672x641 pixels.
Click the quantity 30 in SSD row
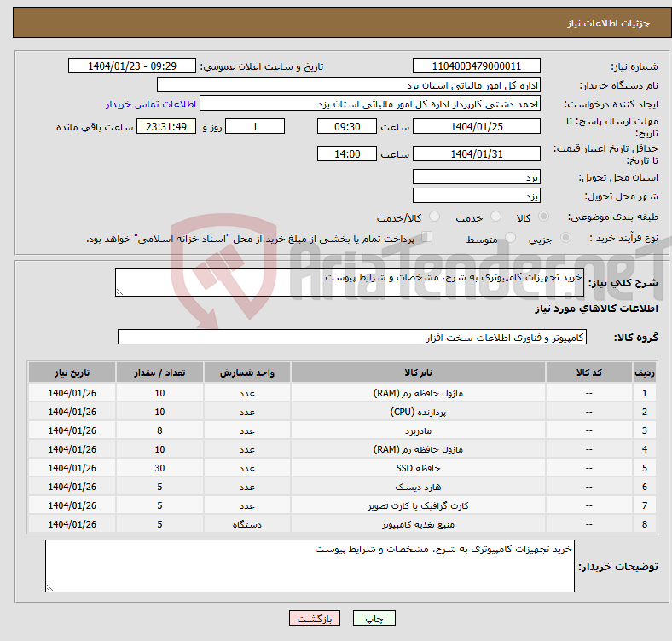point(159,468)
